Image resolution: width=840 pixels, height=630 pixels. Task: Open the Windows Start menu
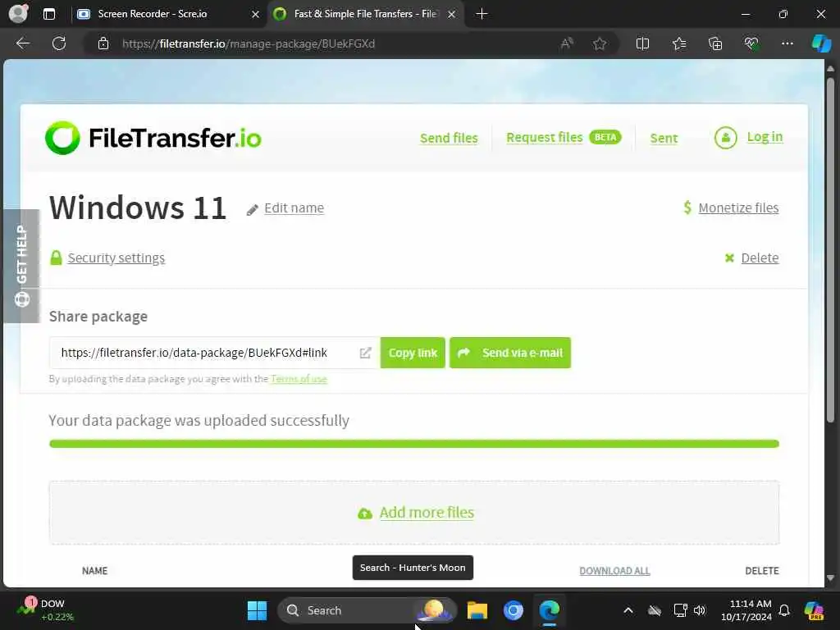[257, 610]
